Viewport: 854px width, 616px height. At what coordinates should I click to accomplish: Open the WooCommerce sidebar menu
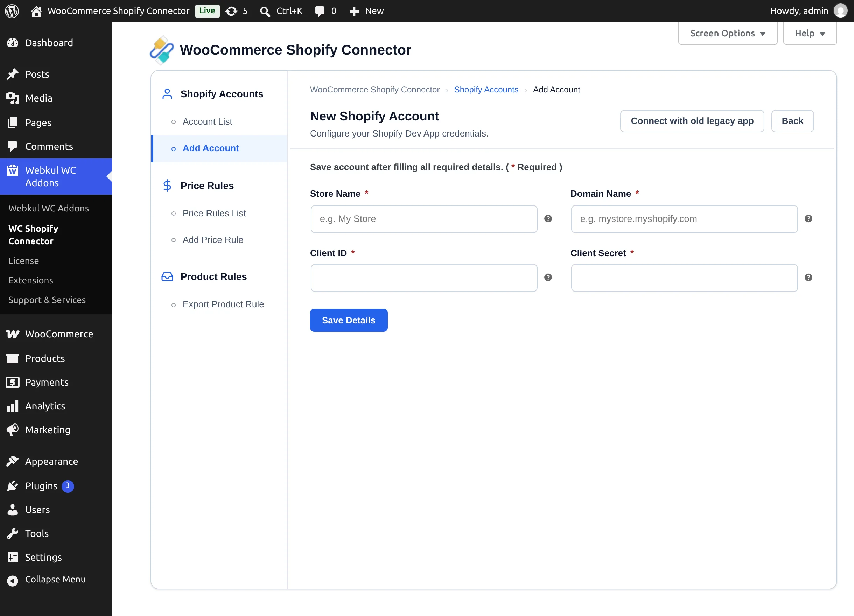click(x=56, y=334)
